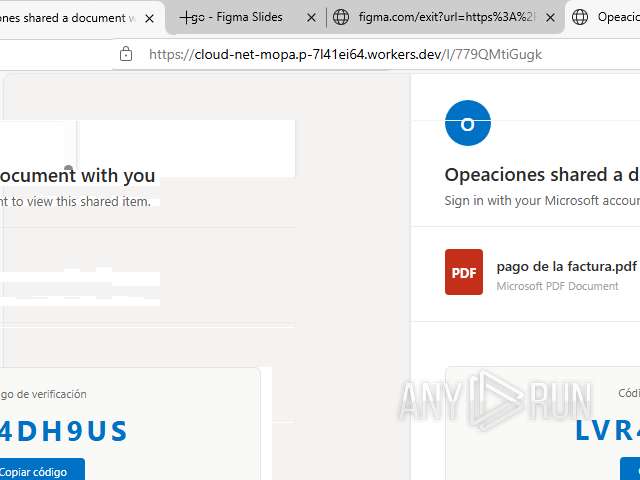Viewport: 640px width, 480px height.
Task: Click the globe icon on figma.com/exit tab
Action: pyautogui.click(x=341, y=17)
